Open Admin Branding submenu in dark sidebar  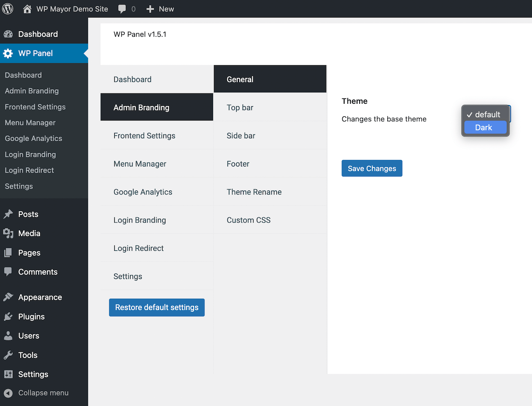pos(32,91)
